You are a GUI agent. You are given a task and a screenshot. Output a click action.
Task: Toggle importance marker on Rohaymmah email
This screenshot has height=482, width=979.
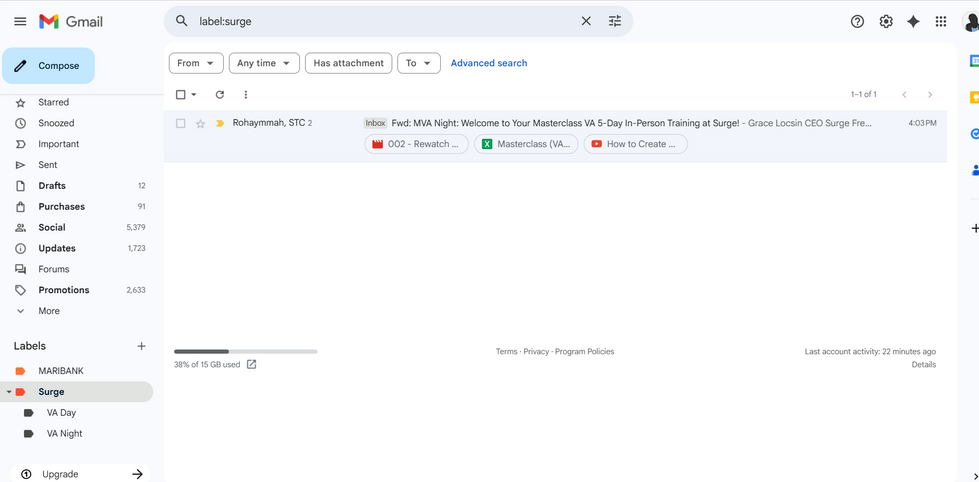click(220, 124)
